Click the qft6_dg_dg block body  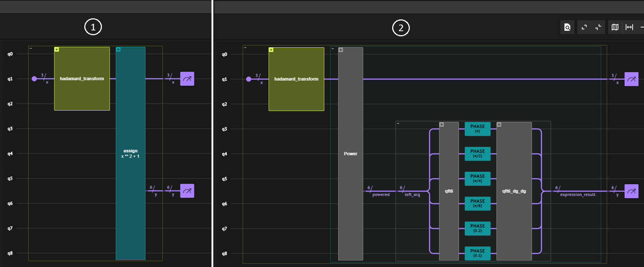tap(514, 191)
